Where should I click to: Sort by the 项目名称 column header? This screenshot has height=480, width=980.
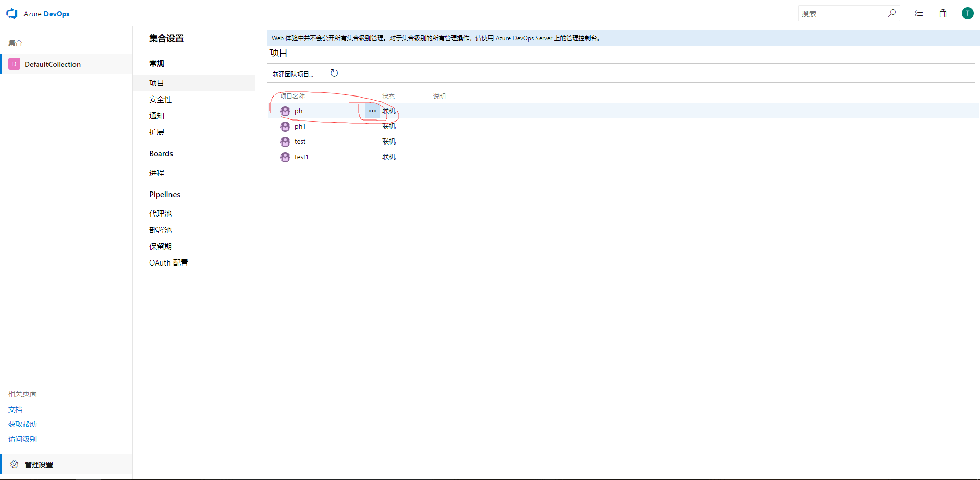[x=292, y=97]
